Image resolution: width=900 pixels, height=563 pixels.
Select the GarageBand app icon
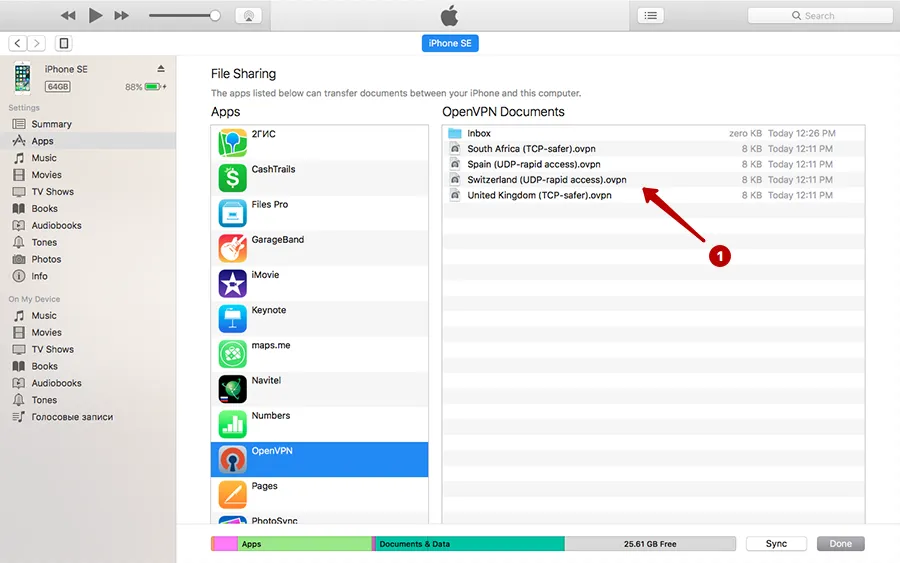click(x=232, y=249)
